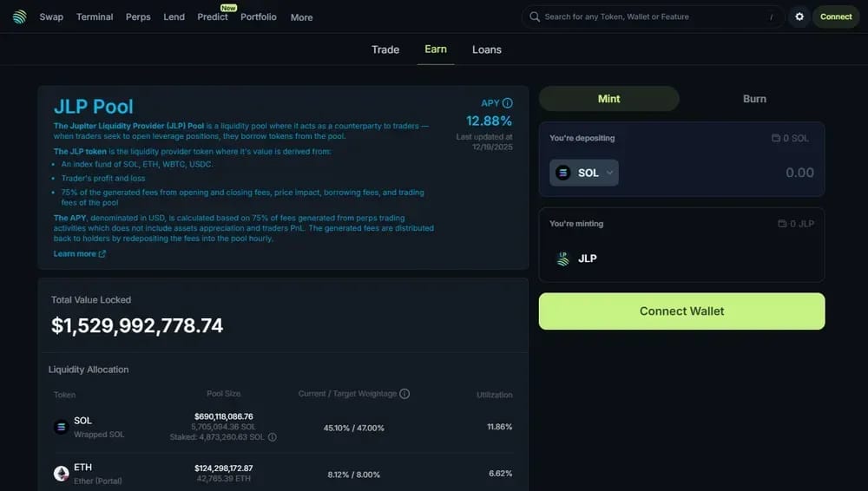Open the More menu
The width and height of the screenshot is (868, 491).
(x=302, y=17)
